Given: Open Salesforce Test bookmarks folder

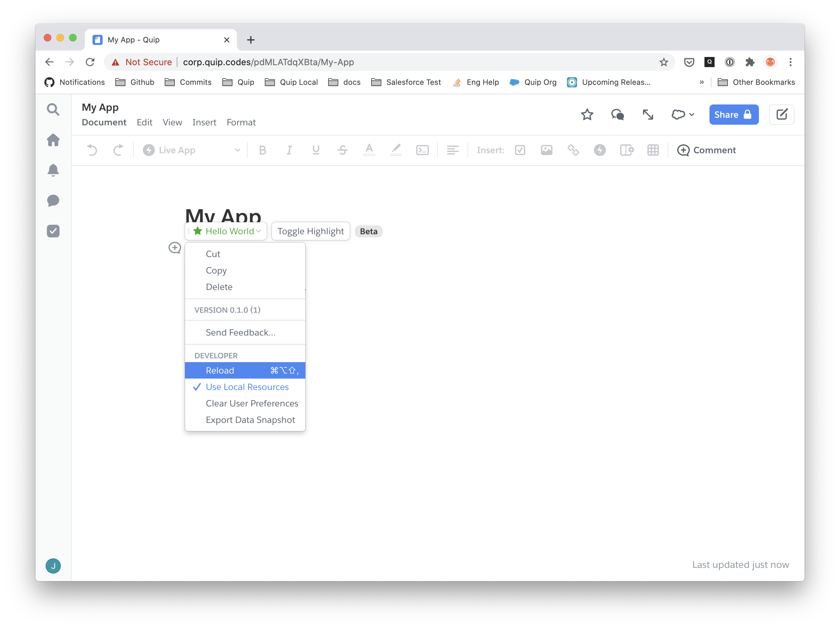Looking at the screenshot, I should pos(406,82).
